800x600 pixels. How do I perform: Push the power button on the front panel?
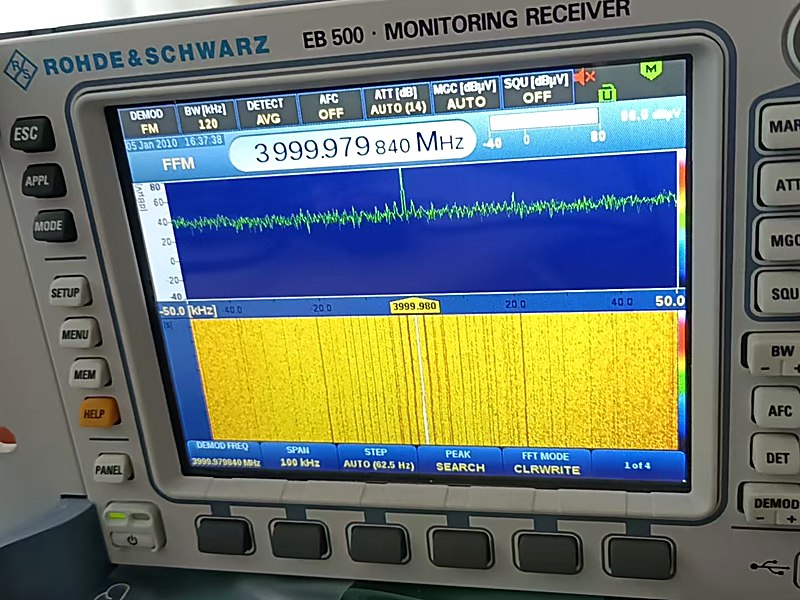click(133, 539)
